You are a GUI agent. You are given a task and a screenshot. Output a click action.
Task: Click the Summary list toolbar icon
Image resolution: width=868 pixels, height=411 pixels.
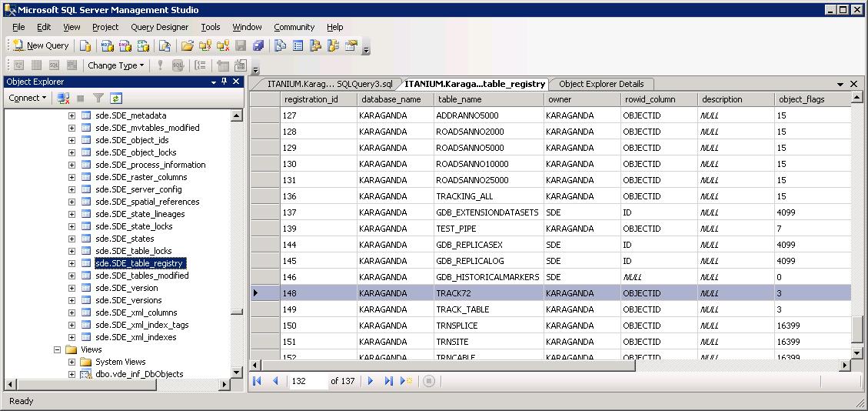(x=298, y=46)
